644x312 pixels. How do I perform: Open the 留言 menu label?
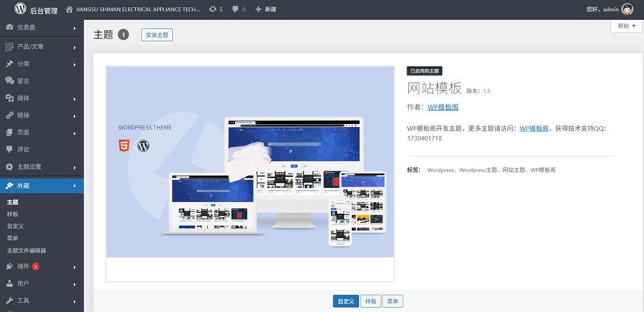(x=23, y=81)
